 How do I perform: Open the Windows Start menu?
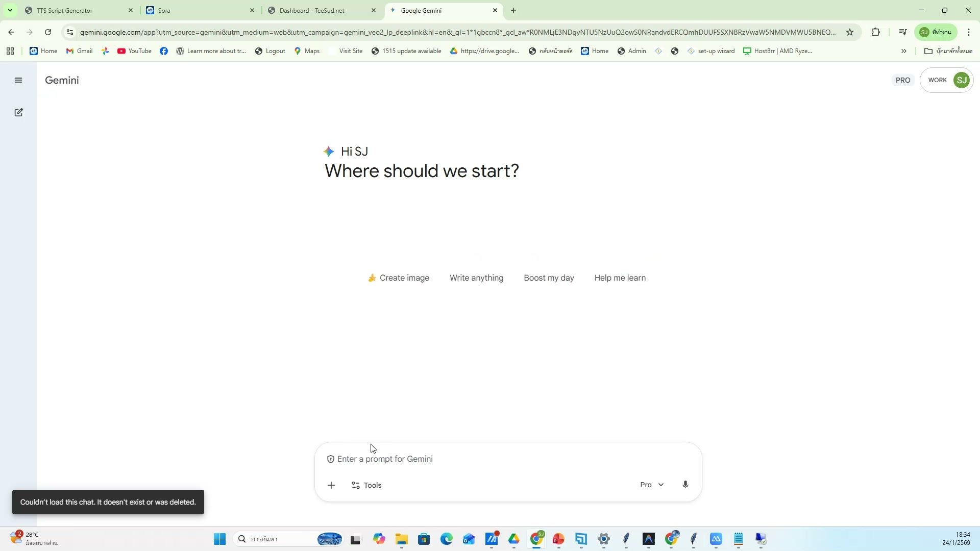[x=219, y=539]
